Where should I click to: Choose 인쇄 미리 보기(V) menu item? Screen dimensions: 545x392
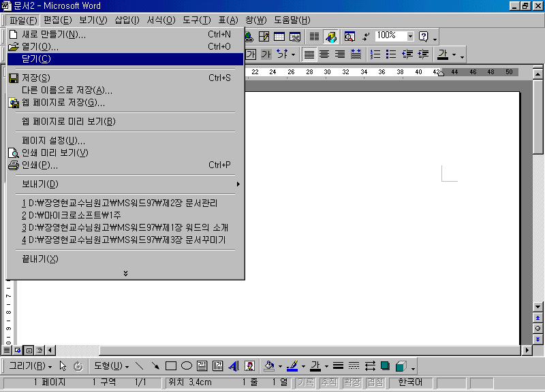point(125,152)
